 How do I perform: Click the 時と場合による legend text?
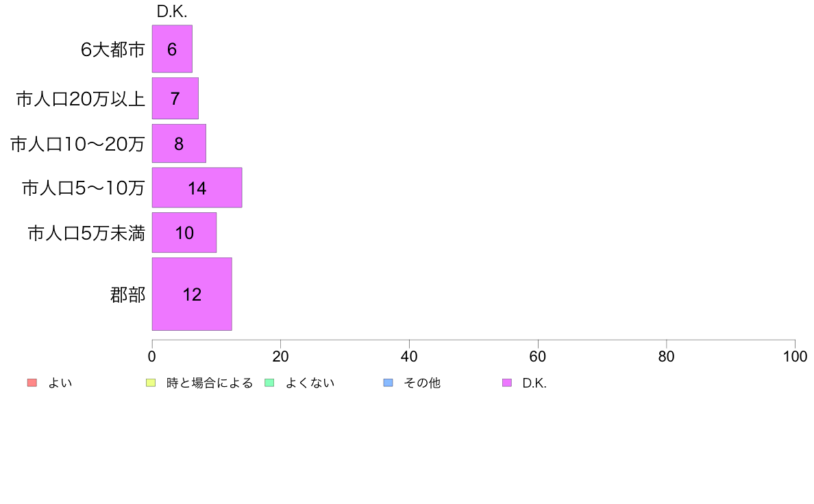point(210,383)
